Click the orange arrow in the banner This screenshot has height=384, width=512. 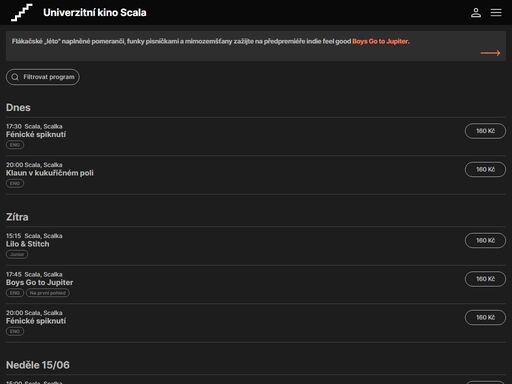(490, 53)
